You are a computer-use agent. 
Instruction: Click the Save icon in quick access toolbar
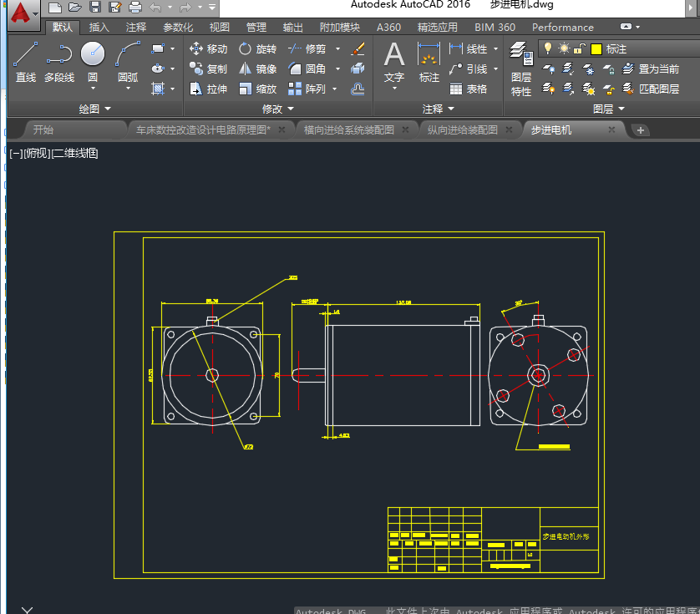pyautogui.click(x=94, y=8)
